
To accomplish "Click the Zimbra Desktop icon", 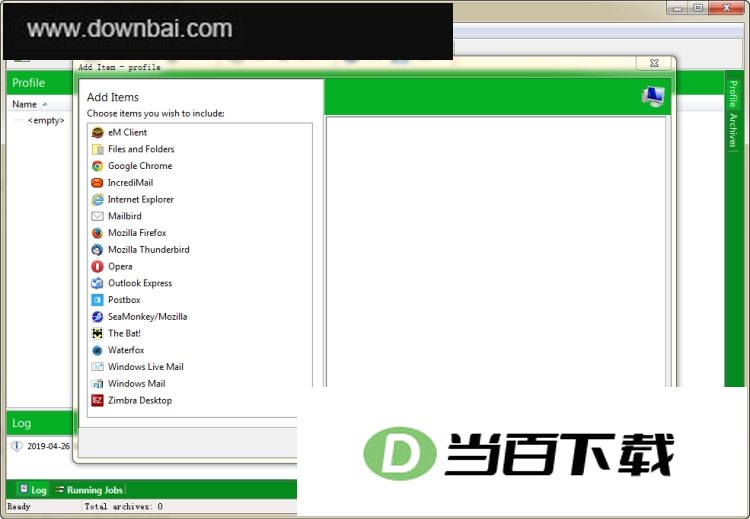I will coord(98,400).
